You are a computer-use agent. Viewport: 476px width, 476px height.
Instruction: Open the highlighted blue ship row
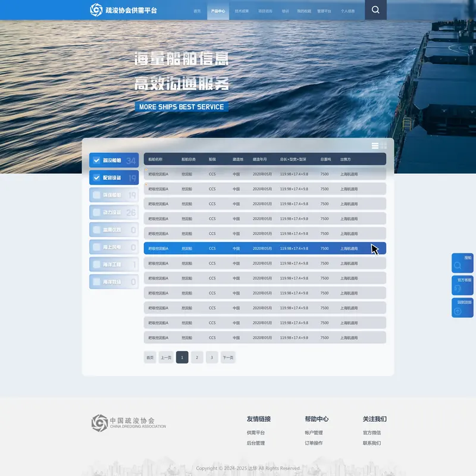tap(265, 248)
